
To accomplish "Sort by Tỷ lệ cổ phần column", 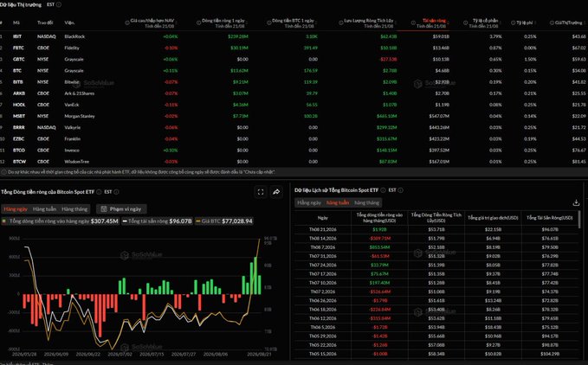I will point(501,22).
